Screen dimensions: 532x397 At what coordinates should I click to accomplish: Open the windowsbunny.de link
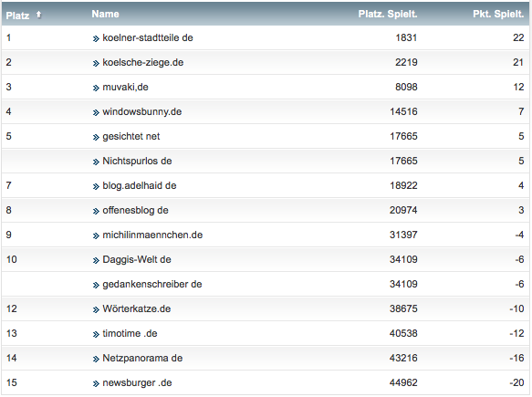click(x=141, y=111)
